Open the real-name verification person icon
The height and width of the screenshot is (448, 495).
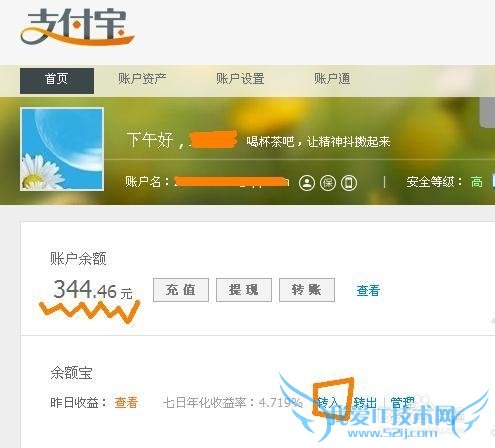307,183
